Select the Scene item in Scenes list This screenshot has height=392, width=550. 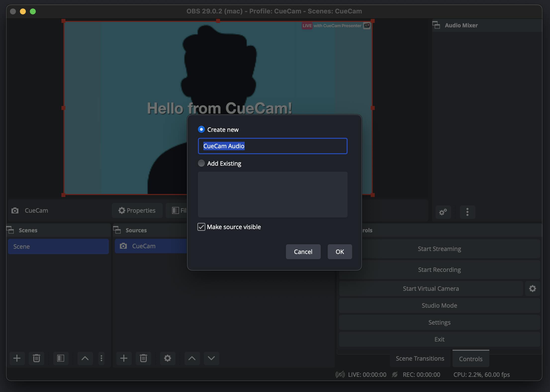tap(58, 246)
